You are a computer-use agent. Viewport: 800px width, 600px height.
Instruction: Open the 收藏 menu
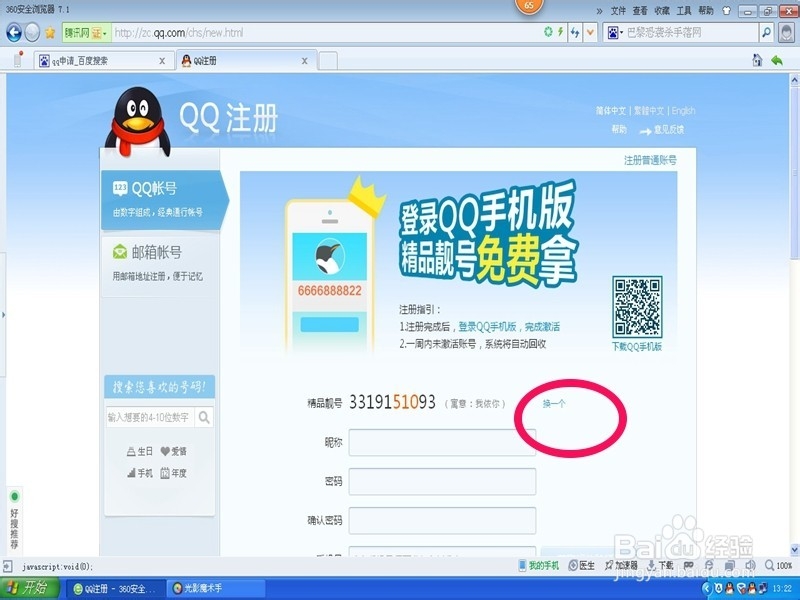tap(662, 11)
